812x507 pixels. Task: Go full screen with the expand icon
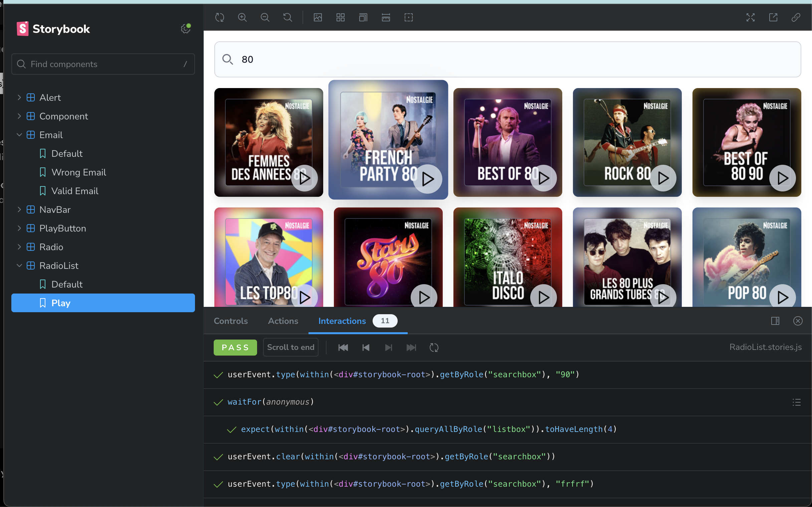(x=750, y=17)
